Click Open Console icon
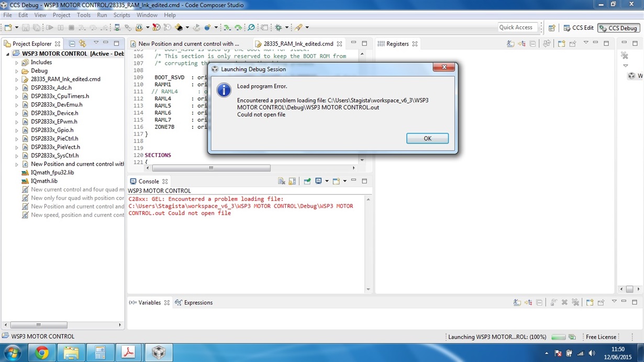The height and width of the screenshot is (362, 644). [x=336, y=181]
